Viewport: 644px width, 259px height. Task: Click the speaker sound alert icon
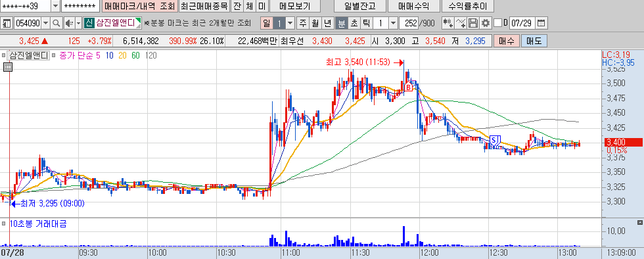coord(68,23)
